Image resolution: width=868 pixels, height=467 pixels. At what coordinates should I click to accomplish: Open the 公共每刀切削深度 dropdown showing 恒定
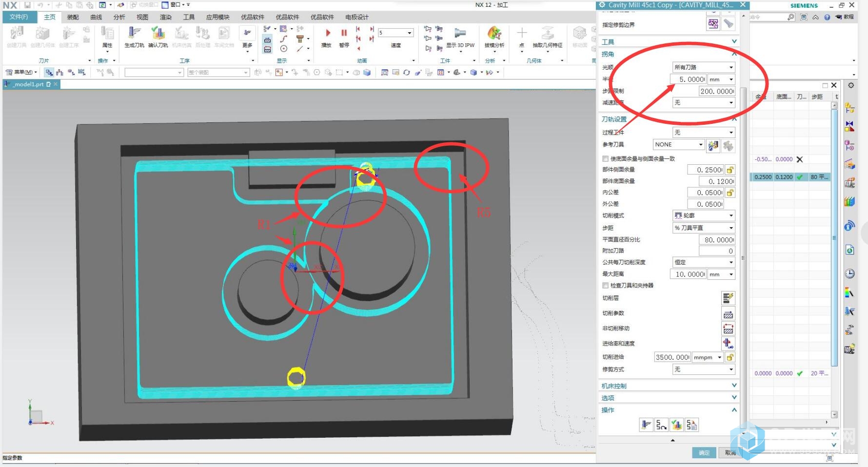(x=704, y=262)
